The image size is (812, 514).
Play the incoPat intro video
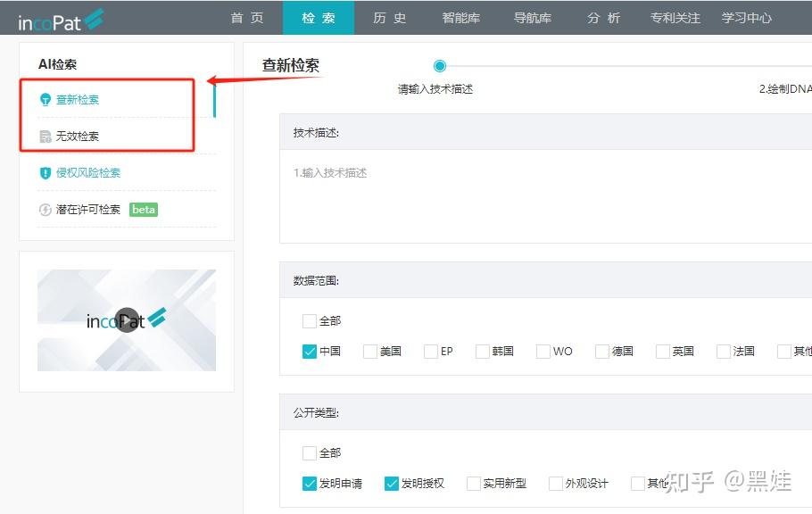pos(125,319)
